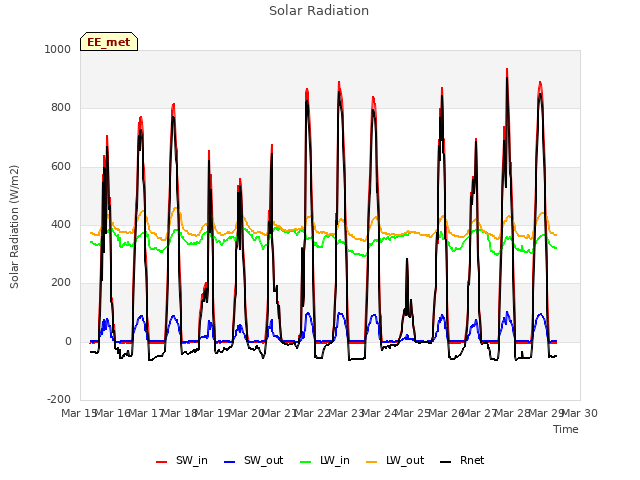Click the Mar 28 x-axis label
Image resolution: width=640 pixels, height=480 pixels.
point(513,413)
